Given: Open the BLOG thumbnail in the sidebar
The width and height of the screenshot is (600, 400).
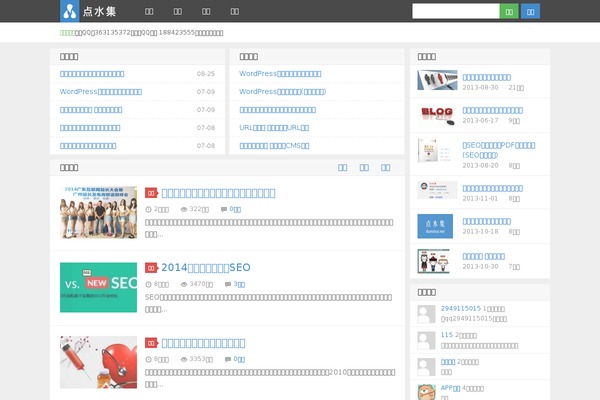Looking at the screenshot, I should coord(436,115).
